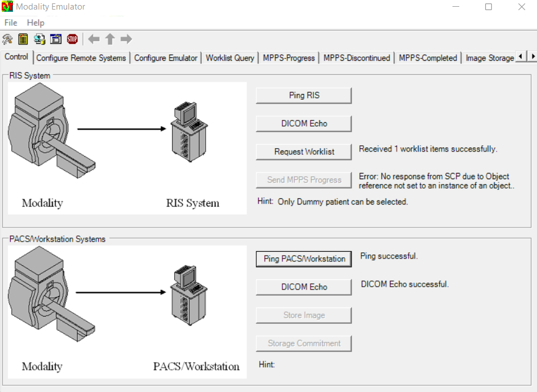
Task: Click the up navigation arrow icon
Action: pyautogui.click(x=110, y=39)
